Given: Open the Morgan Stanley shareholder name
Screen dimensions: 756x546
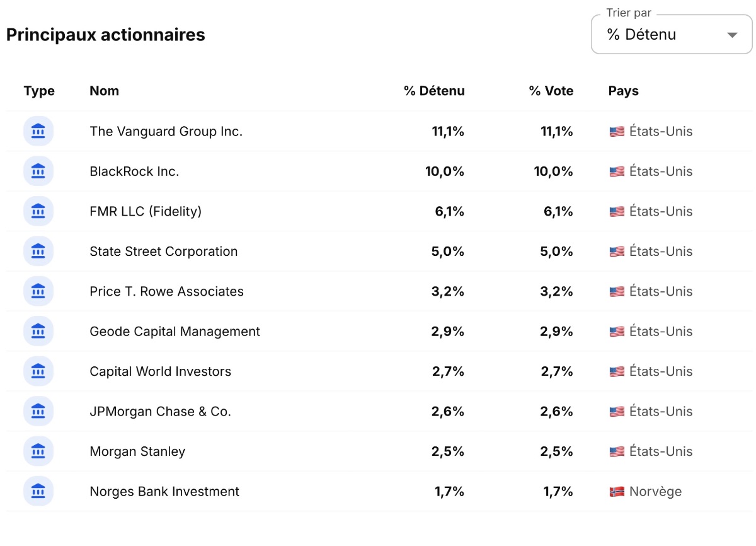Looking at the screenshot, I should [x=137, y=451].
